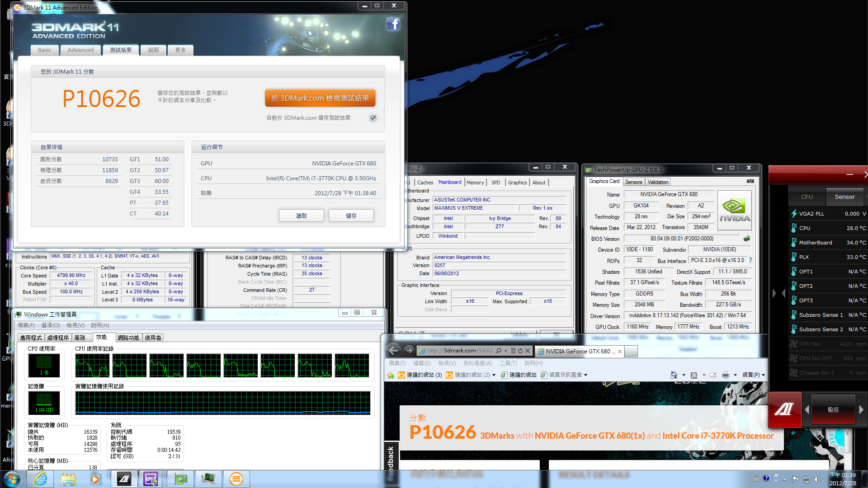
Task: Click the red AI Suite logo button
Action: (784, 409)
